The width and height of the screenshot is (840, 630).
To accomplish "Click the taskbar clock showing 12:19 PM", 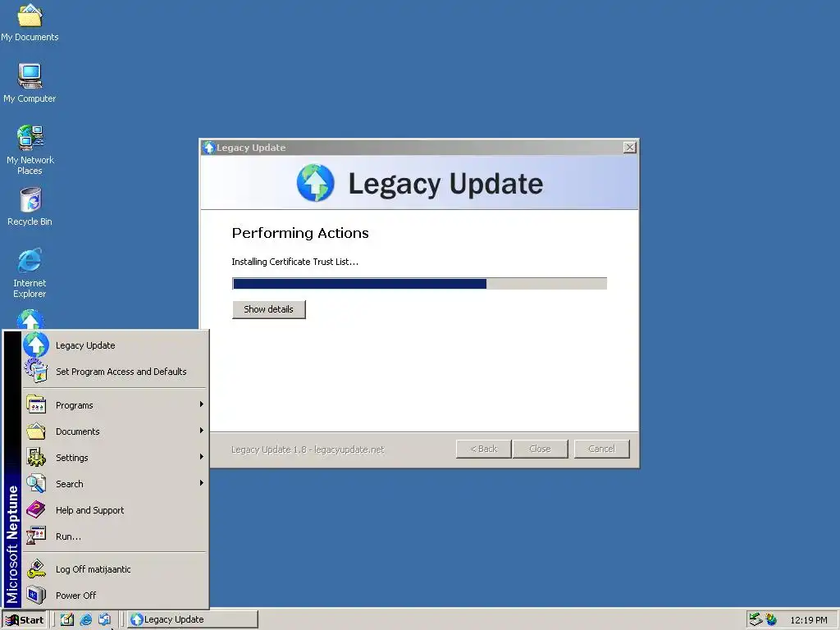I will [x=808, y=620].
